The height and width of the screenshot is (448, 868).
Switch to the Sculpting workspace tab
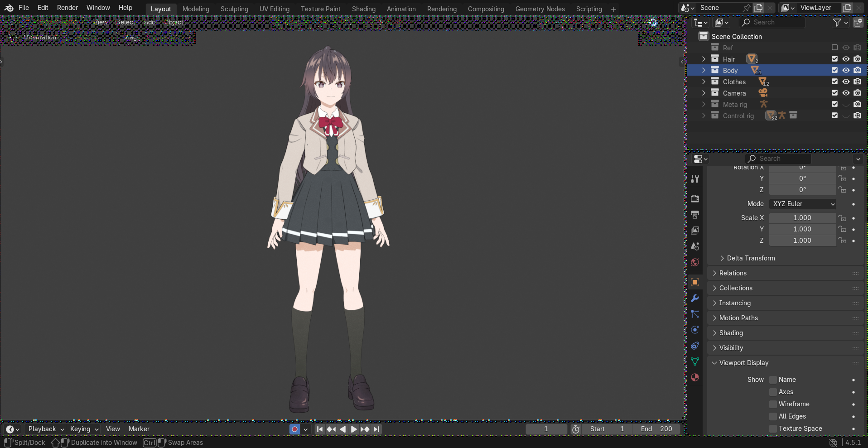[x=234, y=9]
